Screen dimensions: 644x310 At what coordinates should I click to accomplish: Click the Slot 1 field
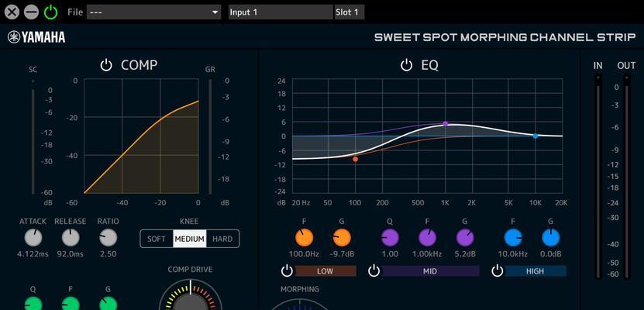[x=350, y=12]
